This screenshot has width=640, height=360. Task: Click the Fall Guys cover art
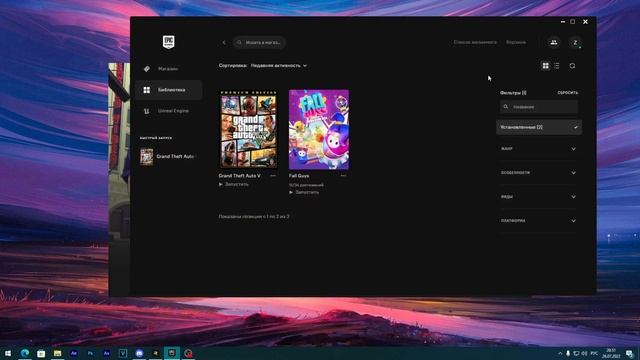pyautogui.click(x=319, y=129)
